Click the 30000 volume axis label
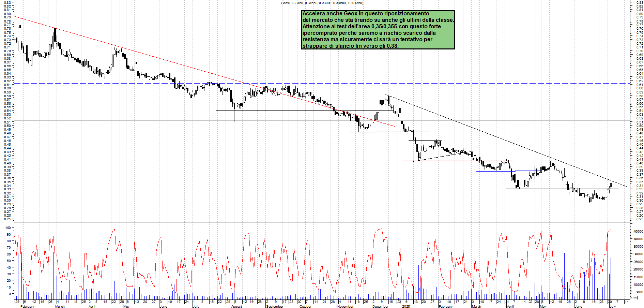The height and width of the screenshot is (308, 644). pos(638,254)
